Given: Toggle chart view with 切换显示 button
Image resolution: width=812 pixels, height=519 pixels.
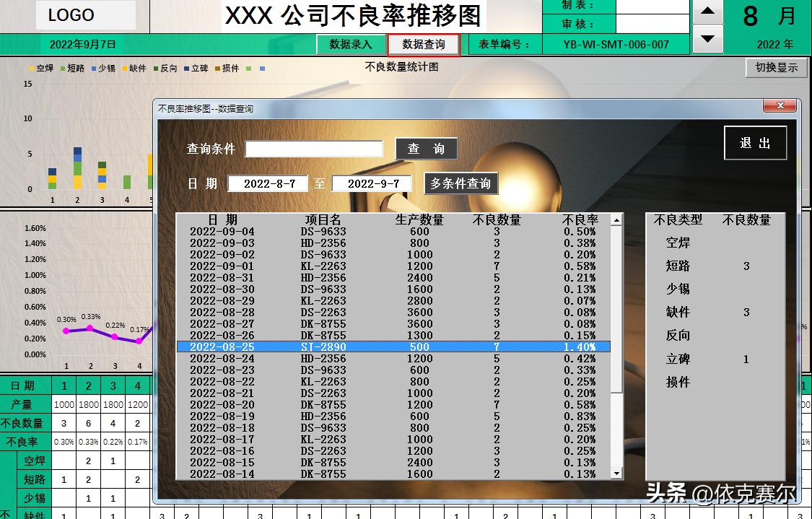Looking at the screenshot, I should coord(776,67).
